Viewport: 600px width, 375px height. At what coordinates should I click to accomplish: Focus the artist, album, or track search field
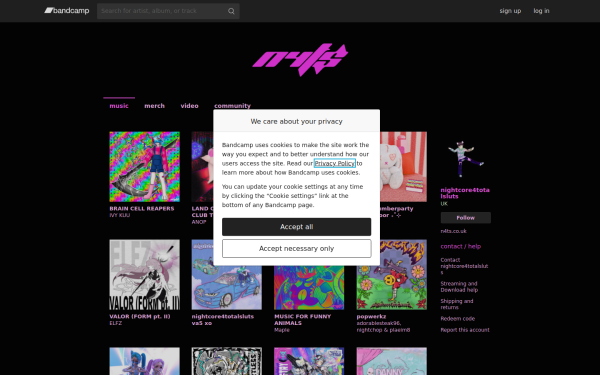(x=168, y=11)
